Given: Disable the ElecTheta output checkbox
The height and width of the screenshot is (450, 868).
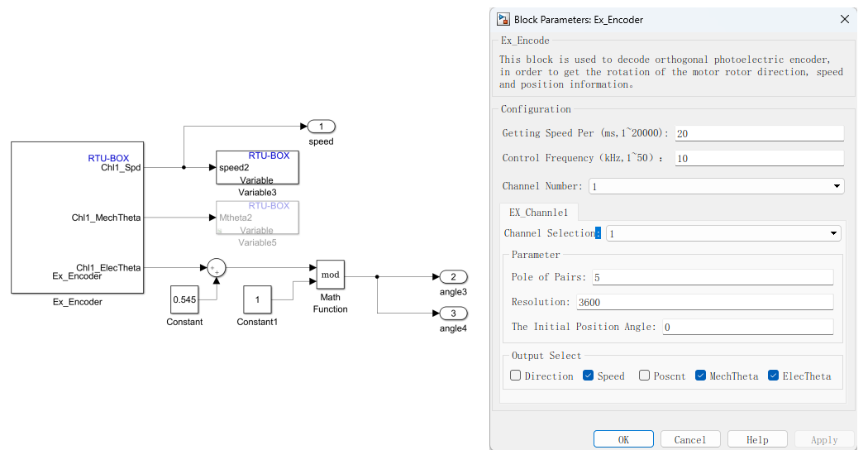Looking at the screenshot, I should pyautogui.click(x=774, y=376).
